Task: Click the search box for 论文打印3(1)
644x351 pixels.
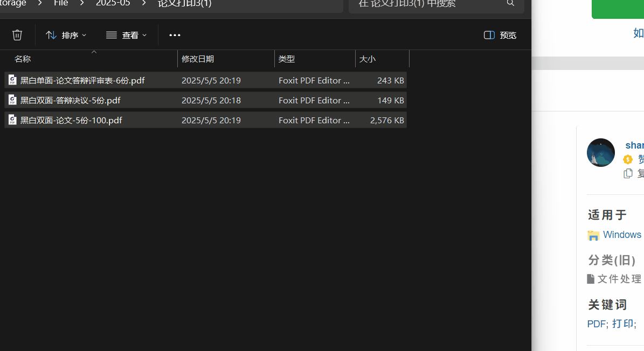Action: coord(426,4)
